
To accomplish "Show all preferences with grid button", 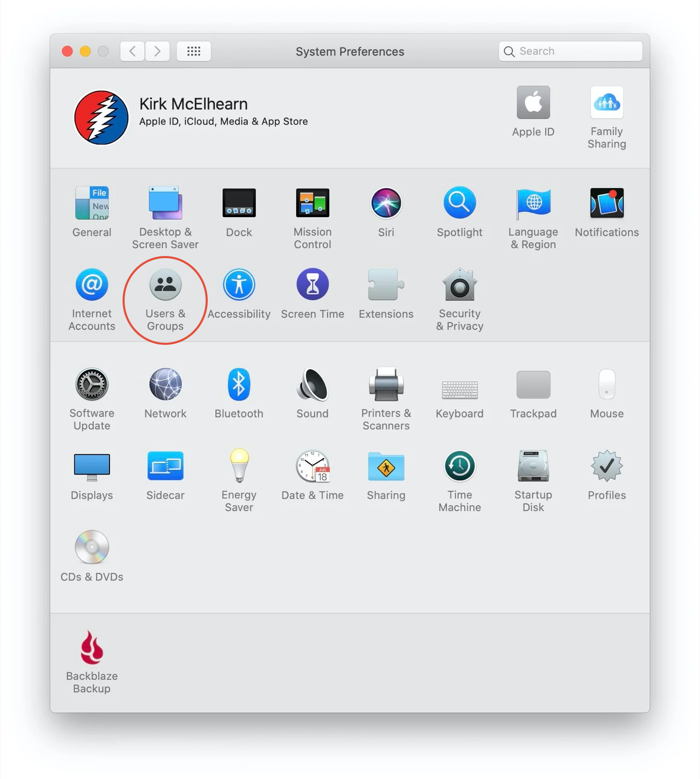I will point(194,51).
